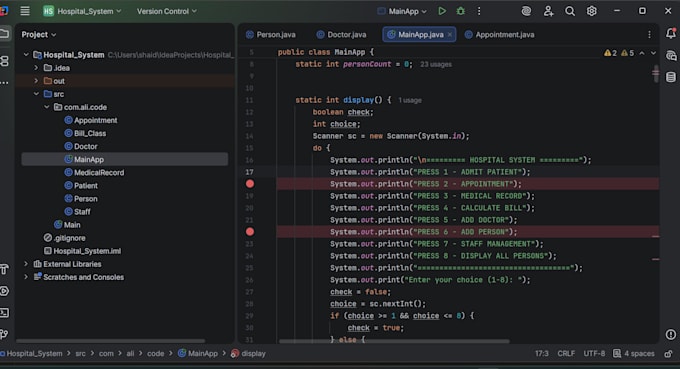Image resolution: width=680 pixels, height=369 pixels.
Task: Open more tool windows ellipsis
Action: tap(4, 82)
